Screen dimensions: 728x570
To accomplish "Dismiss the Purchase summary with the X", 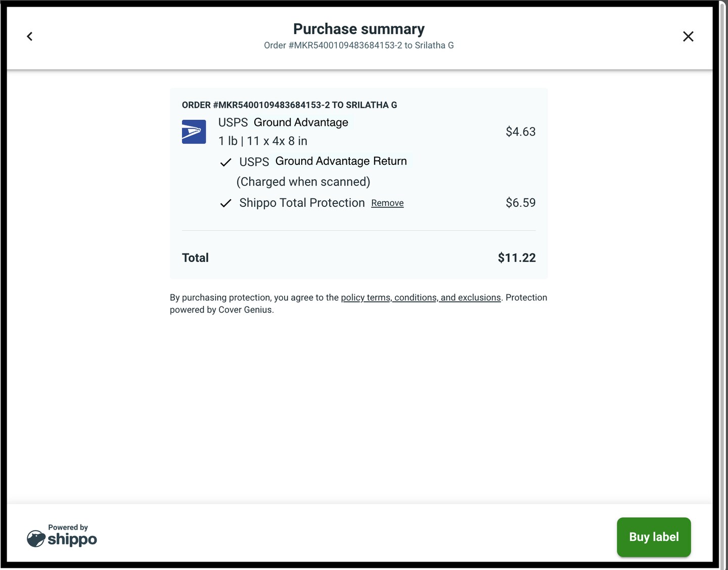I will 688,36.
